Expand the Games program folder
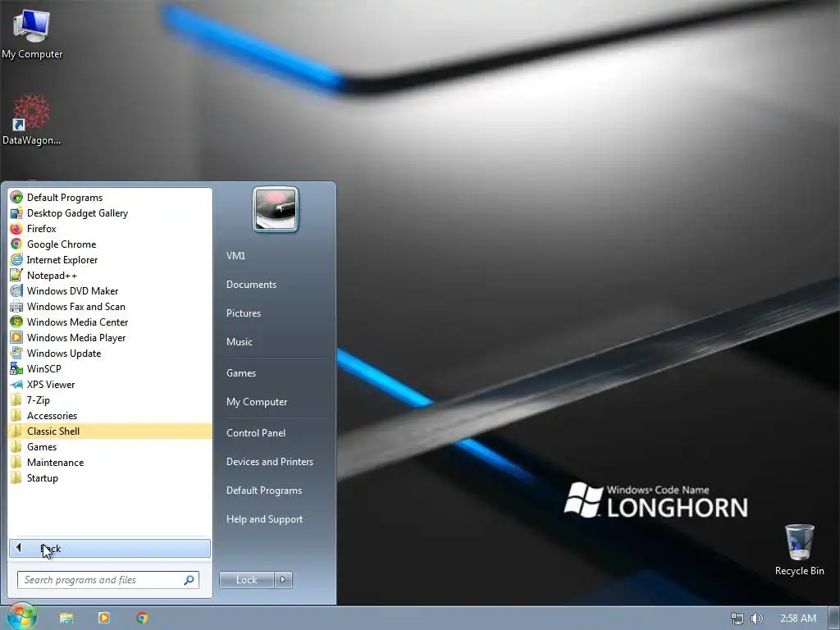Image resolution: width=840 pixels, height=630 pixels. coord(110,447)
